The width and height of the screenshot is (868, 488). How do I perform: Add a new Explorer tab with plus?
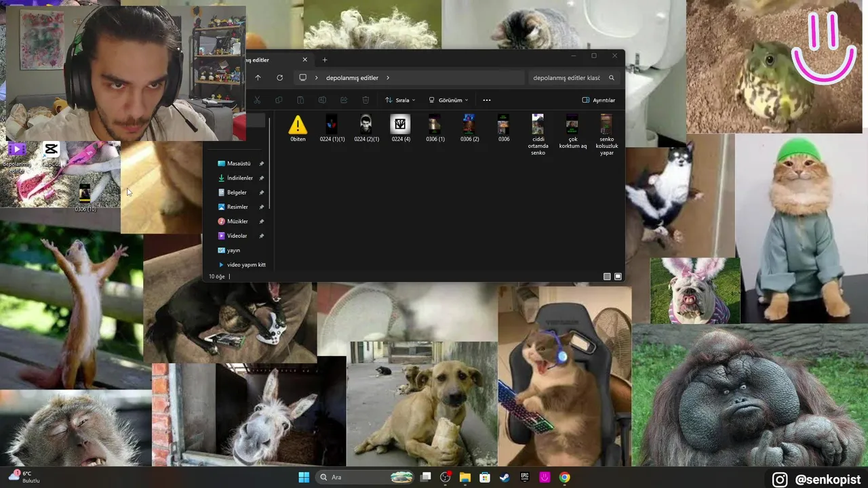[325, 60]
